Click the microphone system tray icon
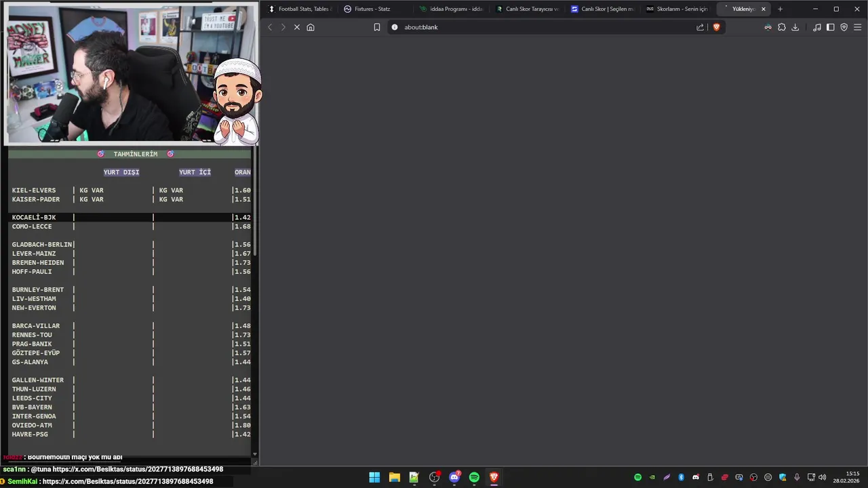Viewport: 868px width, 488px height. [797, 477]
